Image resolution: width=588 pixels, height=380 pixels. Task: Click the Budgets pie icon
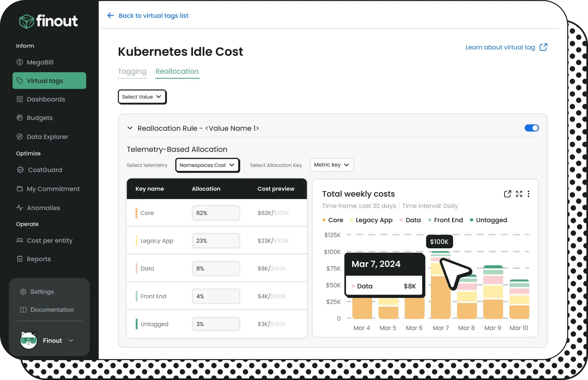pyautogui.click(x=20, y=118)
